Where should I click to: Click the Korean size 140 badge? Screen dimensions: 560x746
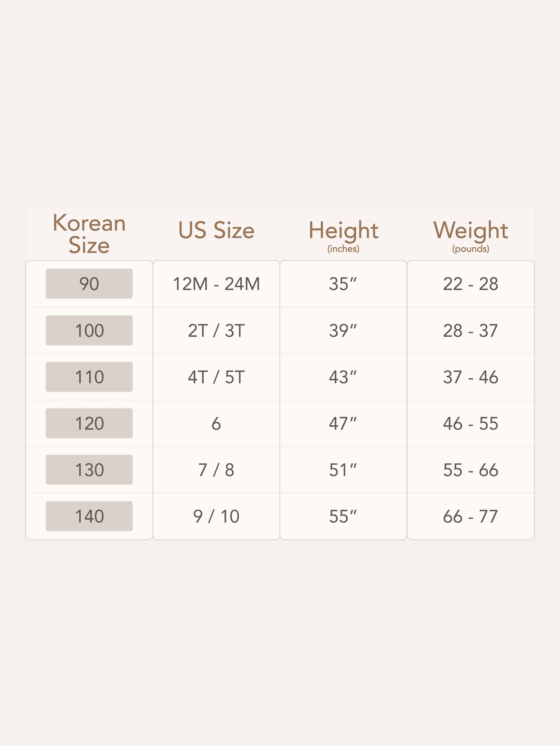[89, 516]
